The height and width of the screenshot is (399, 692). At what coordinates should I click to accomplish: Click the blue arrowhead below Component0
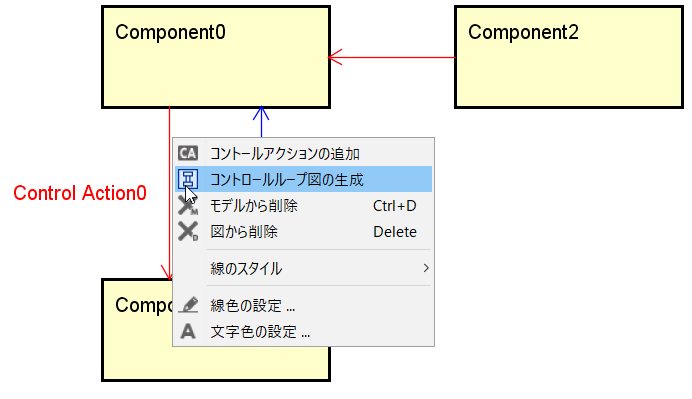(x=261, y=113)
